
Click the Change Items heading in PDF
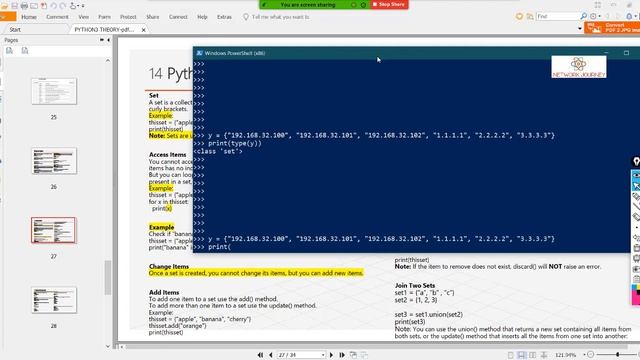(x=169, y=266)
